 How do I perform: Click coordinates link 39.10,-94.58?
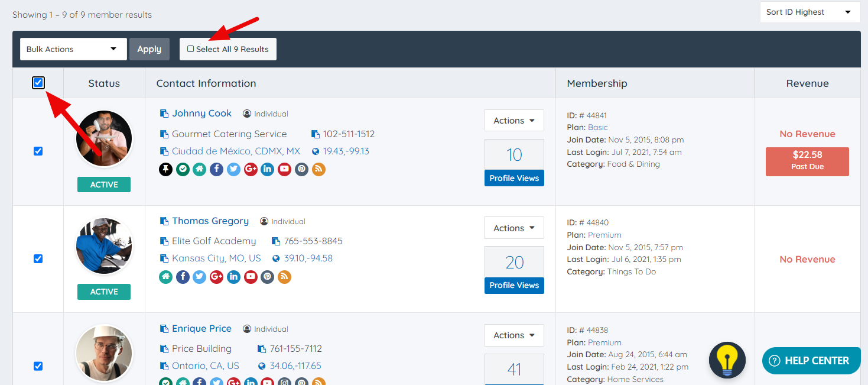[308, 258]
